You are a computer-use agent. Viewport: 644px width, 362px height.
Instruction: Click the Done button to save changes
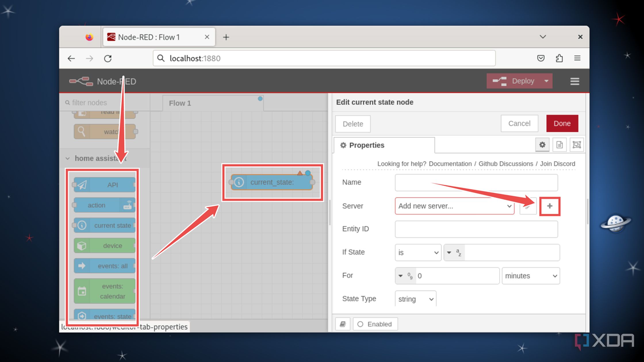click(x=562, y=123)
